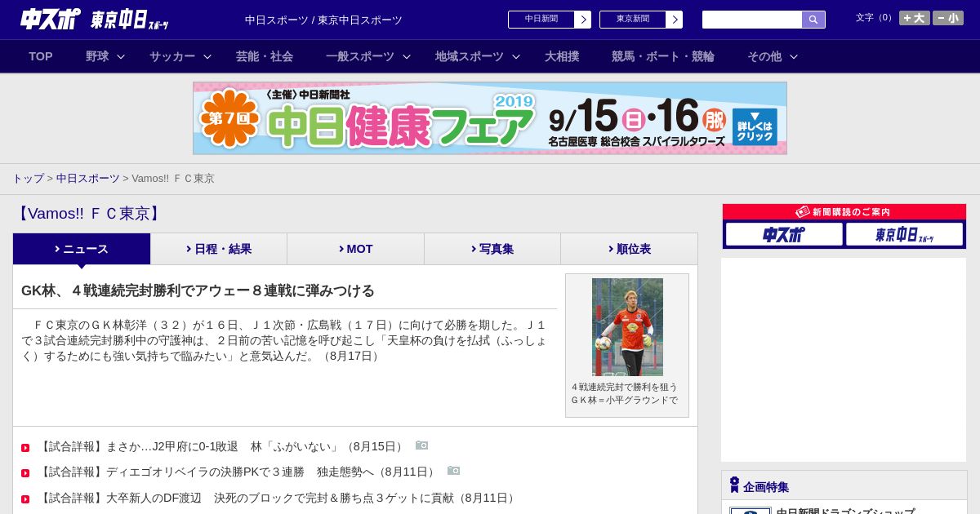Image resolution: width=980 pixels, height=514 pixels.
Task: Open 地域スポーツ navigation menu
Action: click(x=470, y=56)
